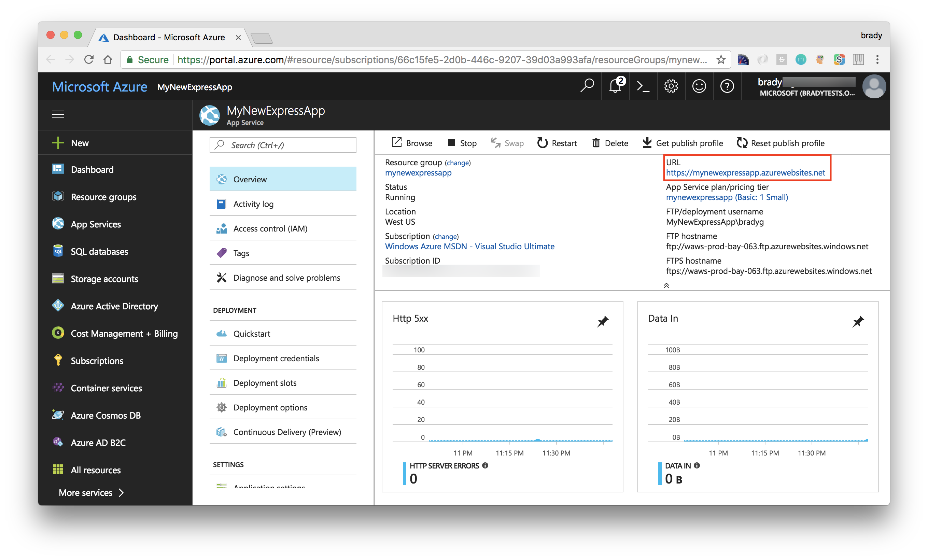The height and width of the screenshot is (560, 928).
Task: Open Deployment slots
Action: click(x=283, y=383)
